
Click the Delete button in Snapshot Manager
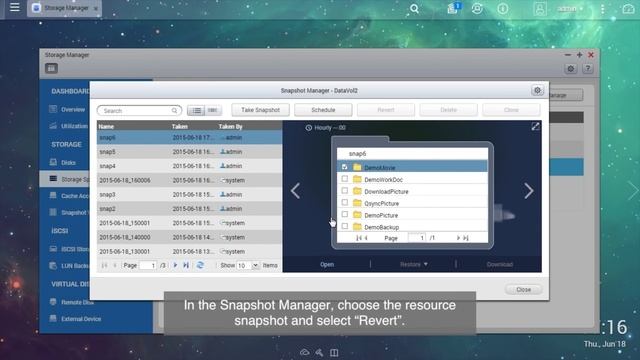tap(448, 110)
